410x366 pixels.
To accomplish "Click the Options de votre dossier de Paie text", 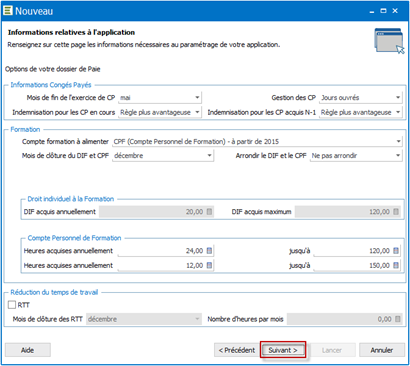I will click(x=53, y=69).
